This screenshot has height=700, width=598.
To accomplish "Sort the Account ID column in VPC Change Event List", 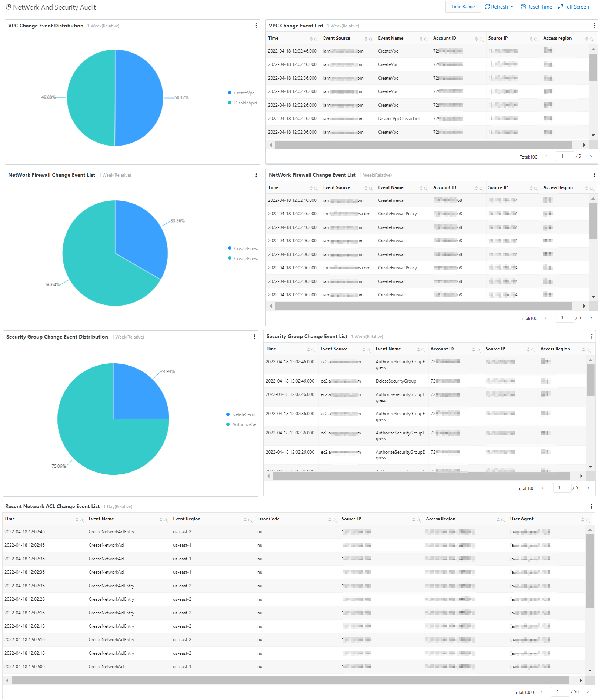I will click(x=477, y=39).
